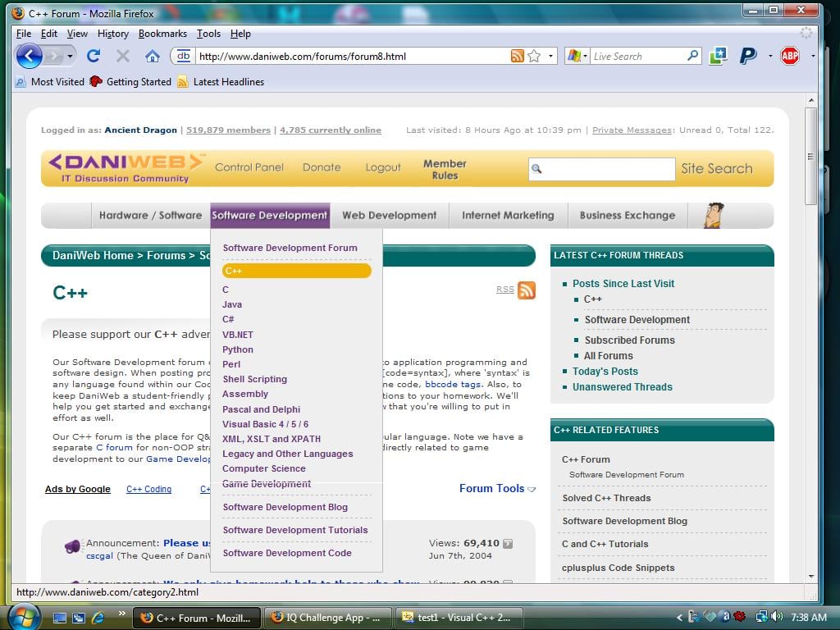Open the History menu
The height and width of the screenshot is (630, 840).
tap(113, 34)
